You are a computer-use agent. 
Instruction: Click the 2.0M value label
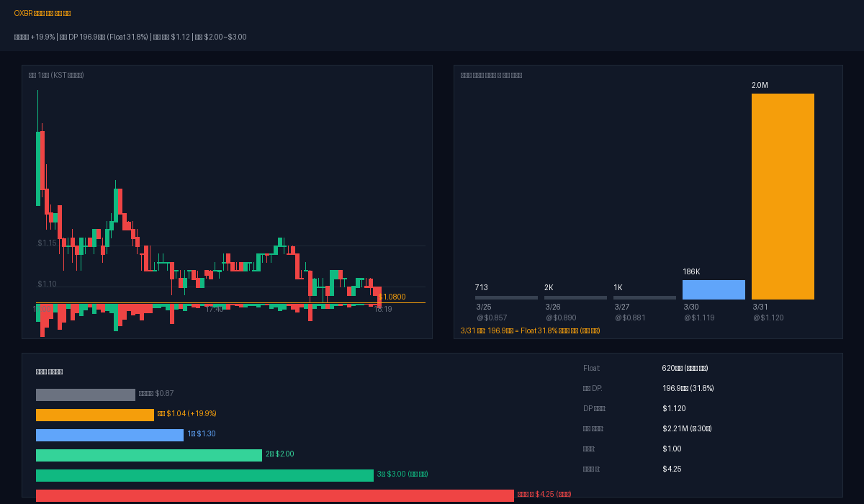point(760,85)
